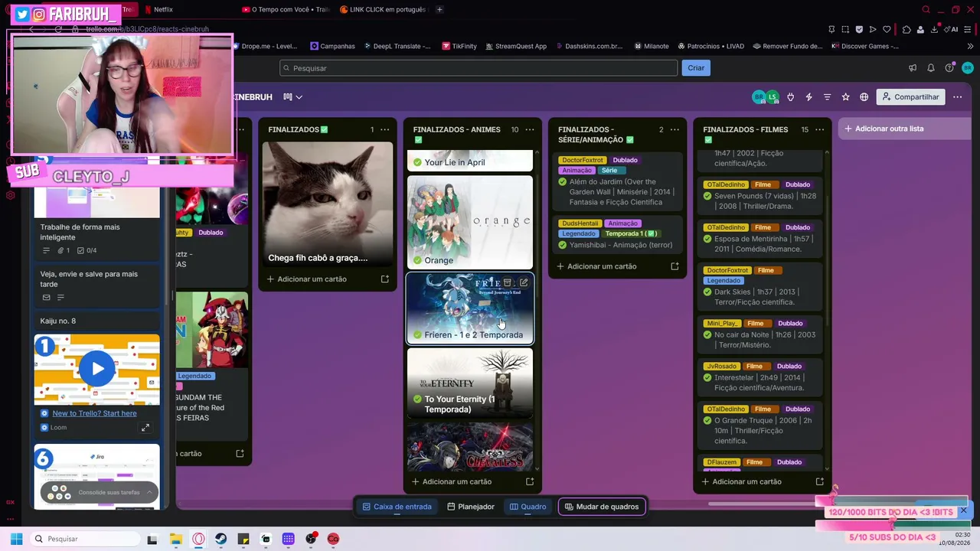Open the cat card Chega fih cabô a graça
The image size is (980, 551).
(327, 204)
